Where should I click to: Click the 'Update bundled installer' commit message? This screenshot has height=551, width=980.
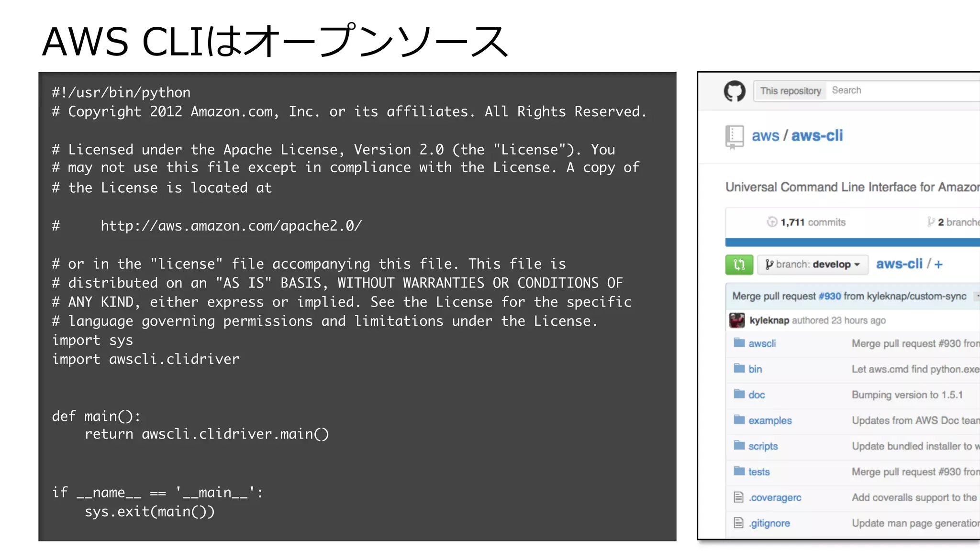[915, 446]
